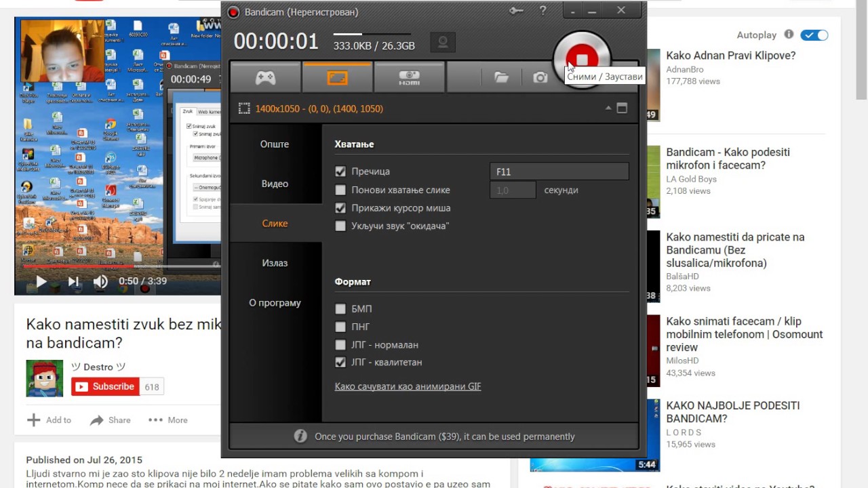This screenshot has width=868, height=488.
Task: Play the YouTube video
Action: point(41,281)
